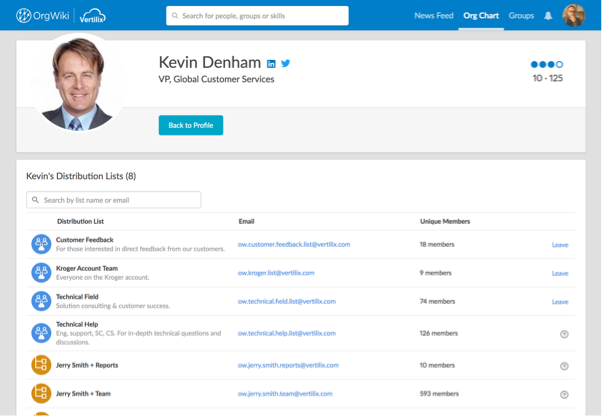Screen dimensions: 602x416
Task: Click Kevin Denham's profile photo
Action: [x=78, y=82]
